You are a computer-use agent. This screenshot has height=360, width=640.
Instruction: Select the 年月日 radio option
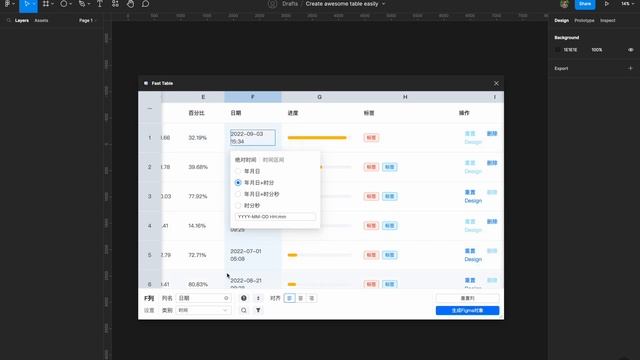pyautogui.click(x=238, y=171)
